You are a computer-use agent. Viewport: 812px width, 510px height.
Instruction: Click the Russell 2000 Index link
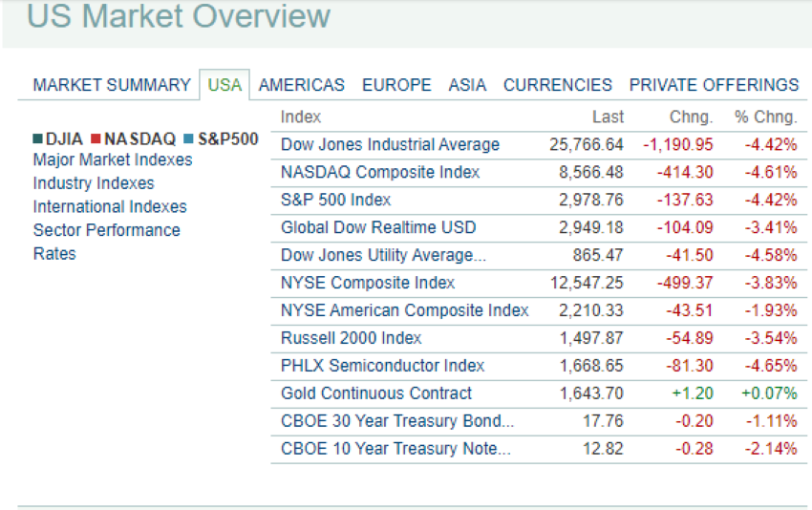coord(351,338)
